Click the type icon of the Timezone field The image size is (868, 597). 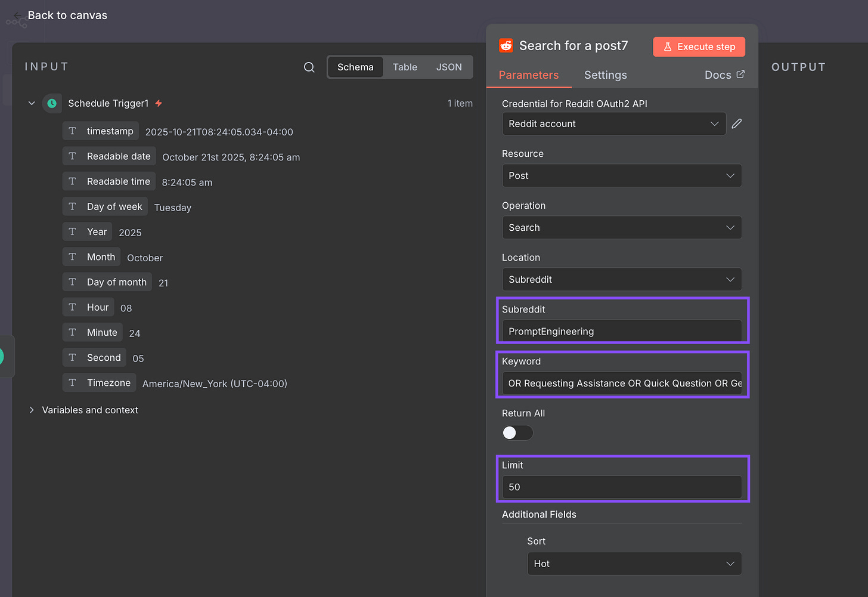click(x=73, y=383)
